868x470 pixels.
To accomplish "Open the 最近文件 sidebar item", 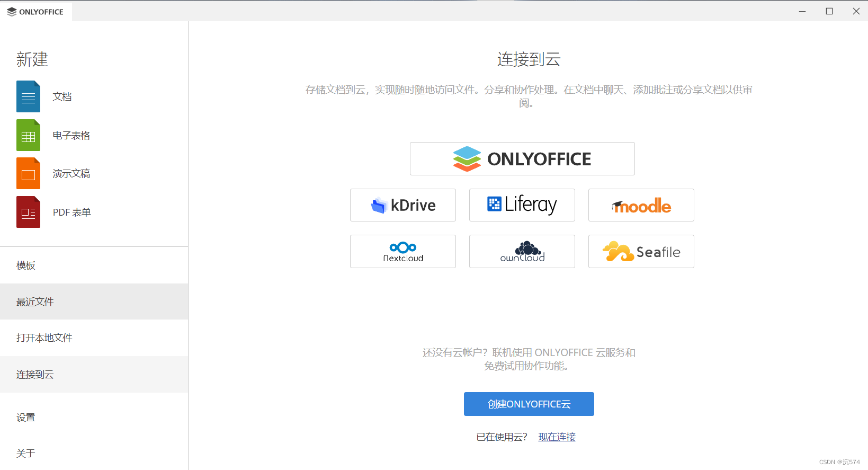I will (94, 301).
